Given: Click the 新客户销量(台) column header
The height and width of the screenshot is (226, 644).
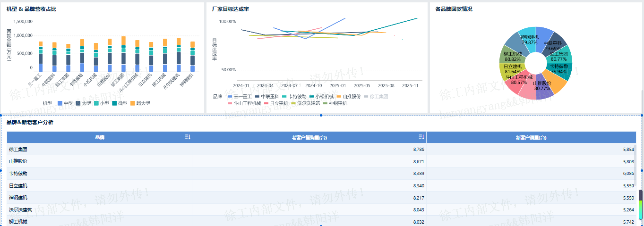Looking at the screenshot, I should (531, 137).
